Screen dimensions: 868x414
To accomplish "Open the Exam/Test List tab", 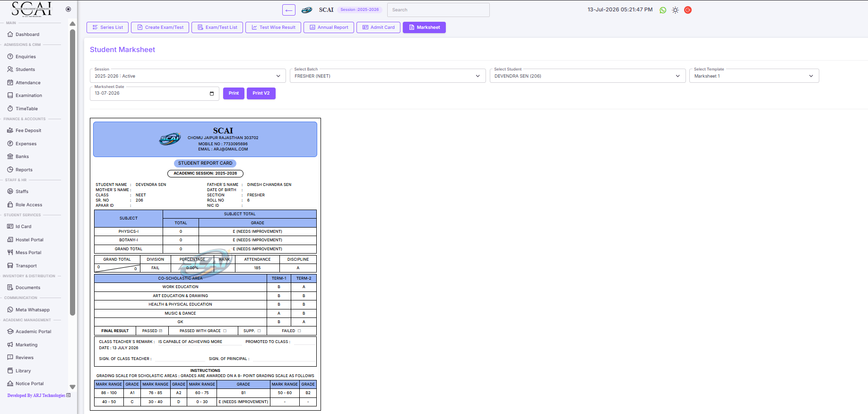I will pyautogui.click(x=217, y=27).
